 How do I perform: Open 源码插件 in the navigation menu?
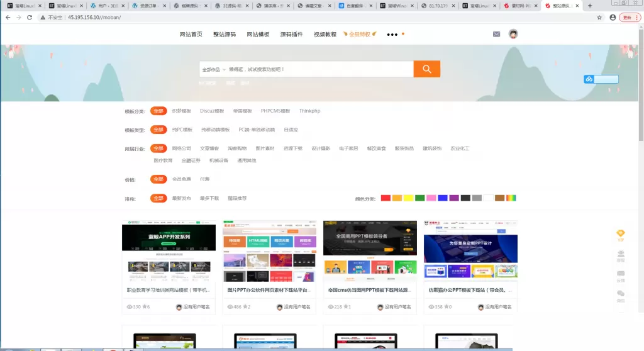point(292,35)
